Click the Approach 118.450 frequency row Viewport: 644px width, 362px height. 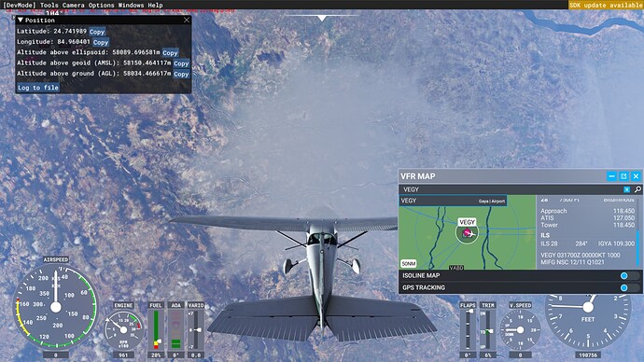(x=587, y=211)
